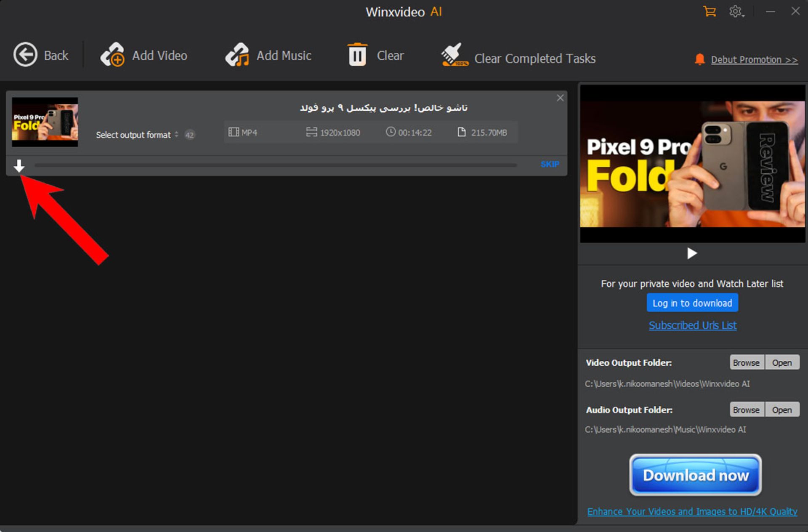Click the white download arrow icon
The width and height of the screenshot is (808, 532).
coord(19,166)
